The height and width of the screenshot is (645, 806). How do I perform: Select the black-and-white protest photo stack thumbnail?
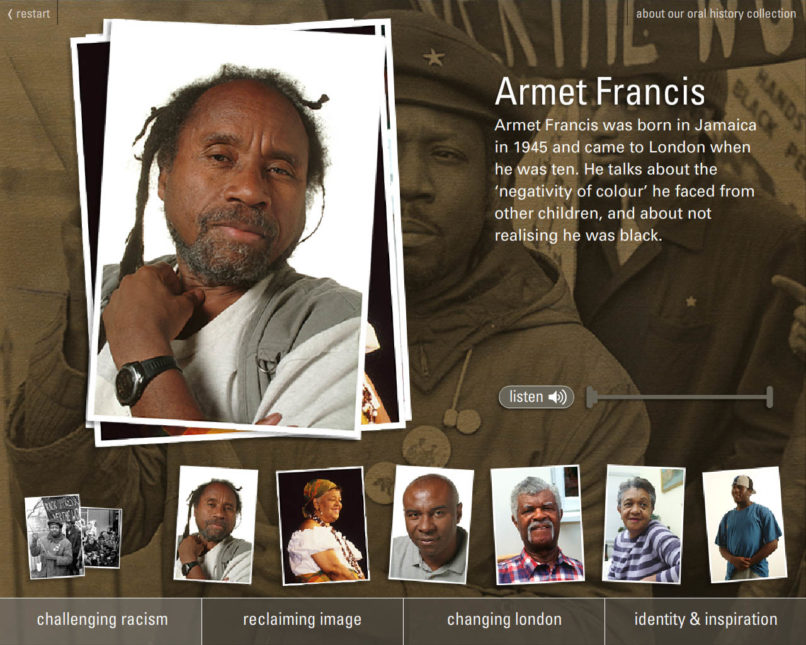pyautogui.click(x=74, y=536)
